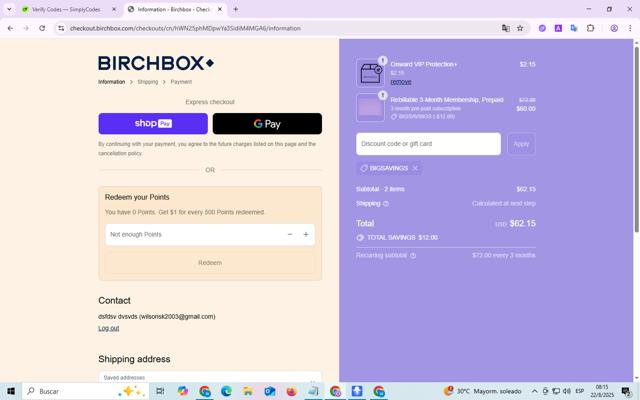This screenshot has height=400, width=640.
Task: Close the Verify Codes SimplyCodes tab
Action: (x=114, y=9)
